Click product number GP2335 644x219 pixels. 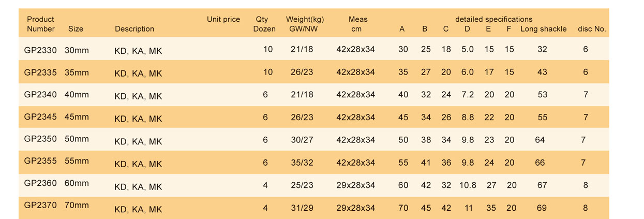click(x=40, y=72)
